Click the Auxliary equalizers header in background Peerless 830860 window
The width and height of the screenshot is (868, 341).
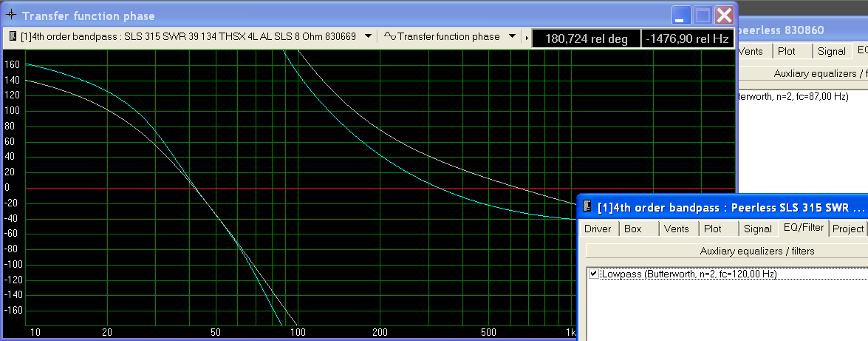click(803, 73)
